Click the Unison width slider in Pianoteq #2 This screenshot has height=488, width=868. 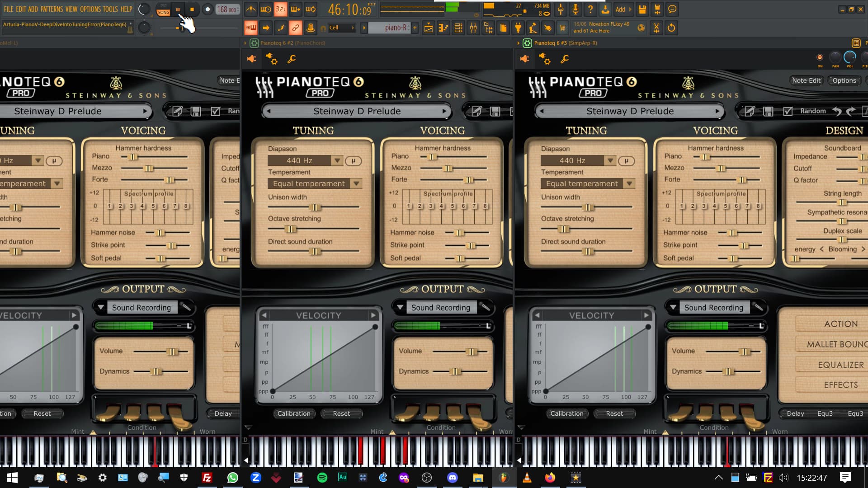coord(314,207)
